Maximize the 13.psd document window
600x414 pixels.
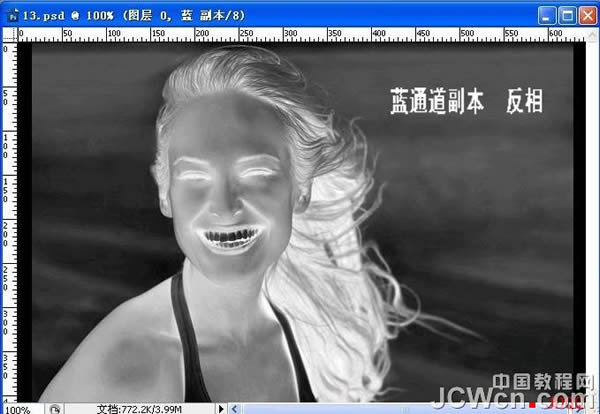tap(567, 16)
